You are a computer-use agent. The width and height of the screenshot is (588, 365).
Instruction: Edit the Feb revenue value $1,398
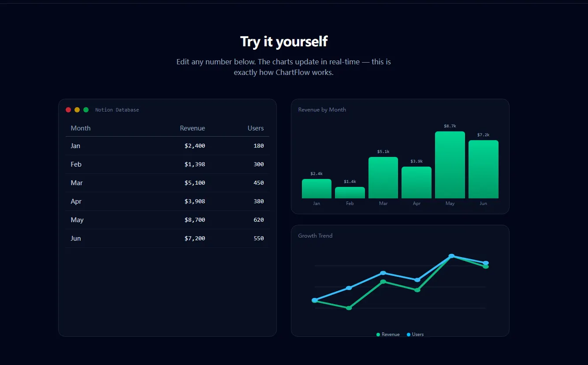pyautogui.click(x=195, y=164)
